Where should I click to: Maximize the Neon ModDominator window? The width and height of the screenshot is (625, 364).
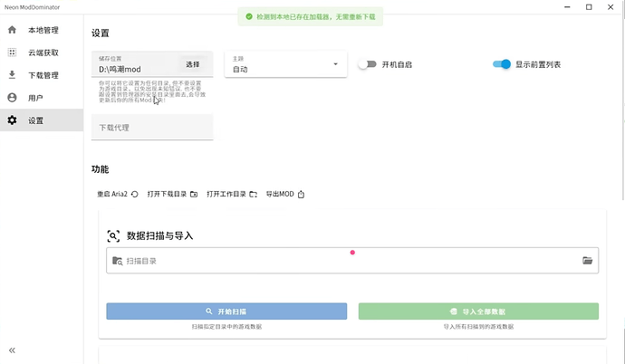click(589, 7)
